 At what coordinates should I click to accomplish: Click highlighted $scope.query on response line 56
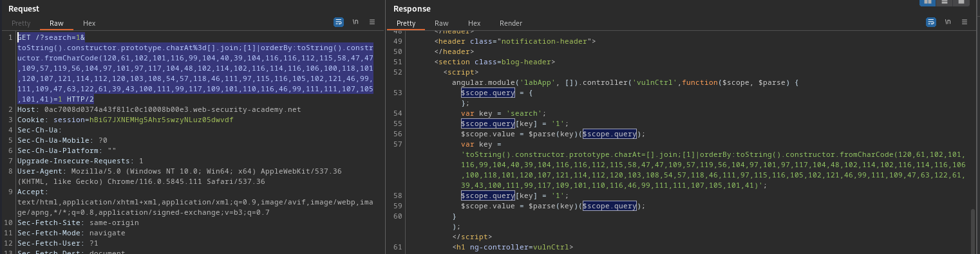(610, 134)
